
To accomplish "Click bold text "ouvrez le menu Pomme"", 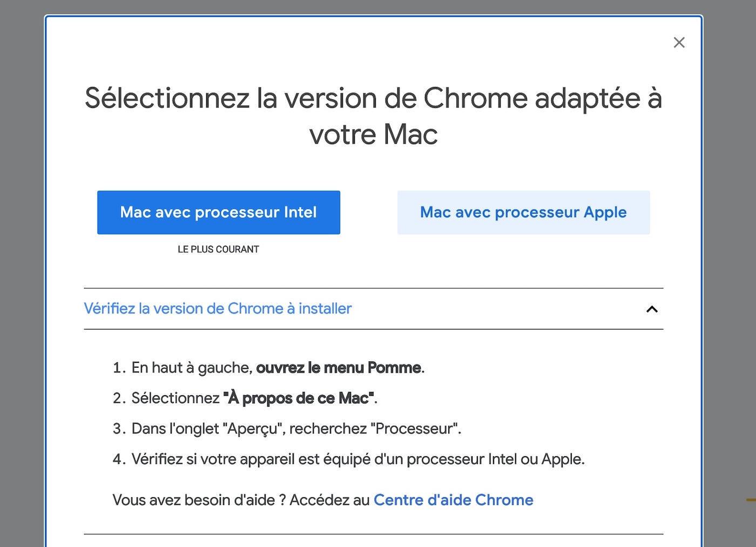I will click(339, 368).
